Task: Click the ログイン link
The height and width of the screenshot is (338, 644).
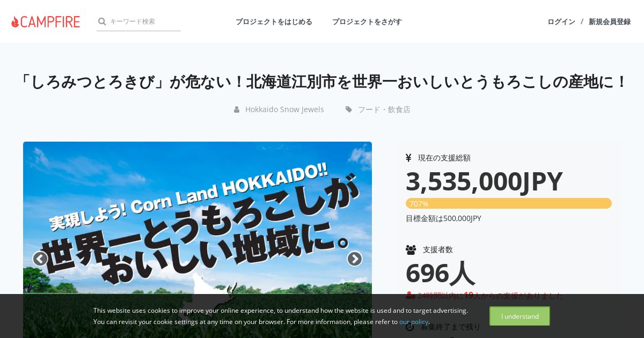Action: point(561,21)
